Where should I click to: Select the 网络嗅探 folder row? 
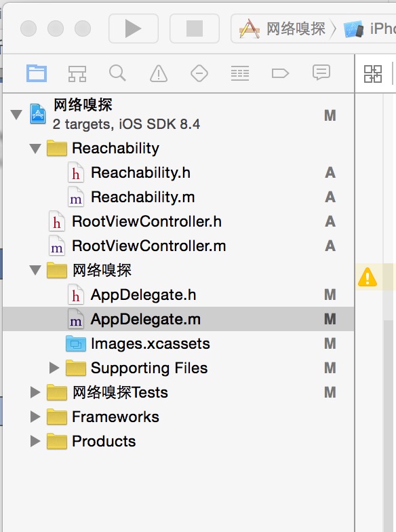tap(178, 270)
